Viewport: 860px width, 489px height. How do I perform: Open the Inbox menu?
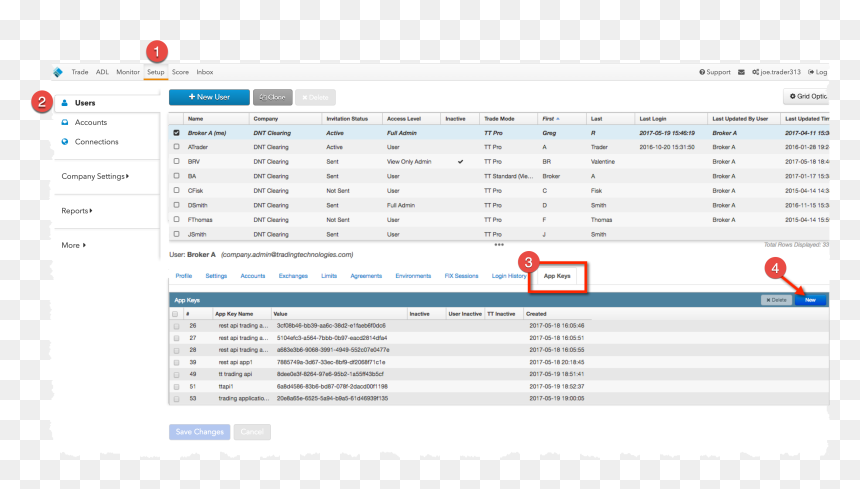tap(205, 72)
